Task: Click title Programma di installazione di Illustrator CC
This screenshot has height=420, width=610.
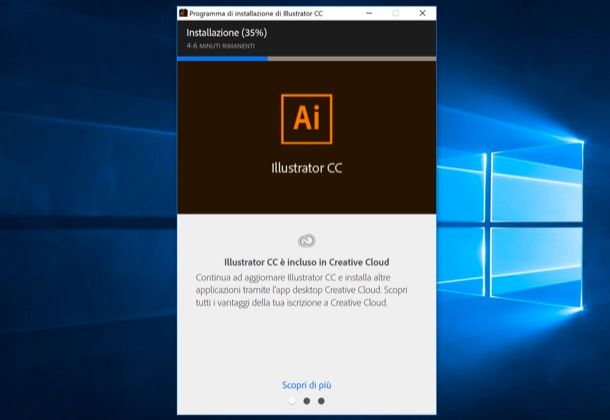Action: 256,14
